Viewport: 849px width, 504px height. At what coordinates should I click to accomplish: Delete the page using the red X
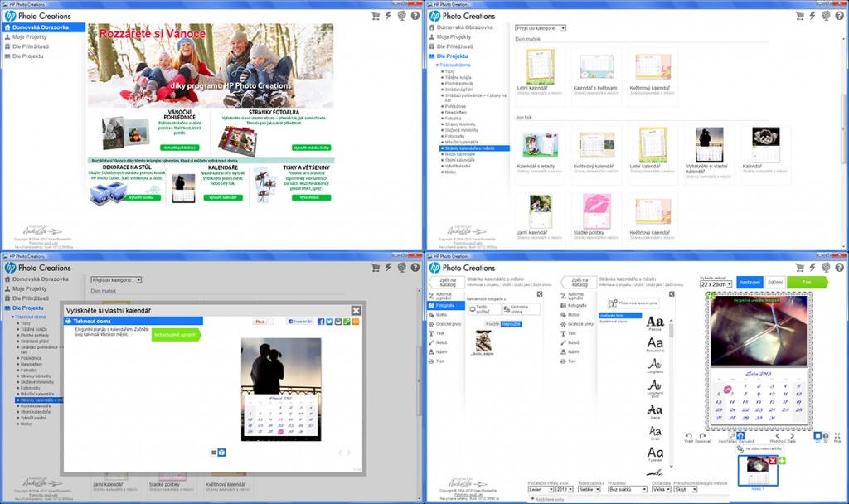tap(773, 461)
